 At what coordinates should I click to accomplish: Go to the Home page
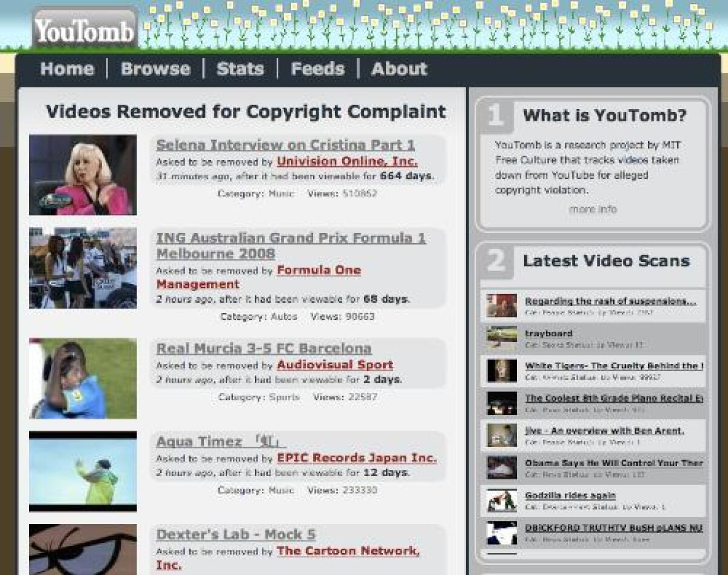coord(67,69)
